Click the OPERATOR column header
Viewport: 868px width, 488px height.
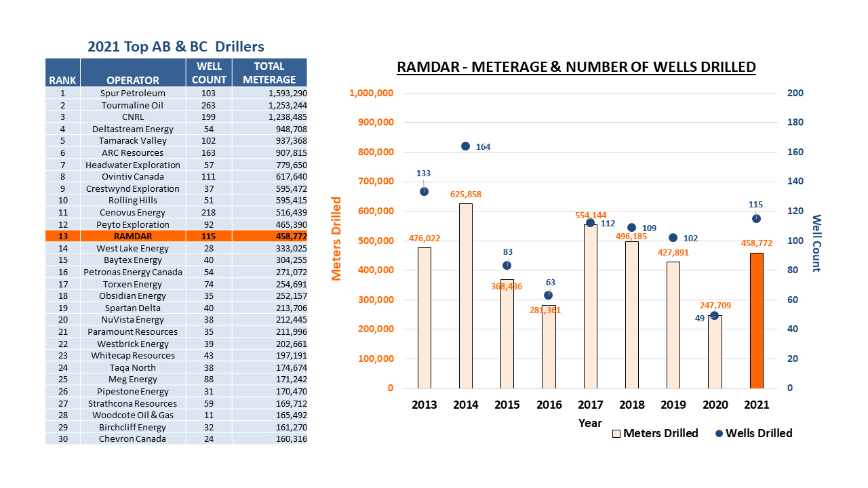[x=133, y=73]
